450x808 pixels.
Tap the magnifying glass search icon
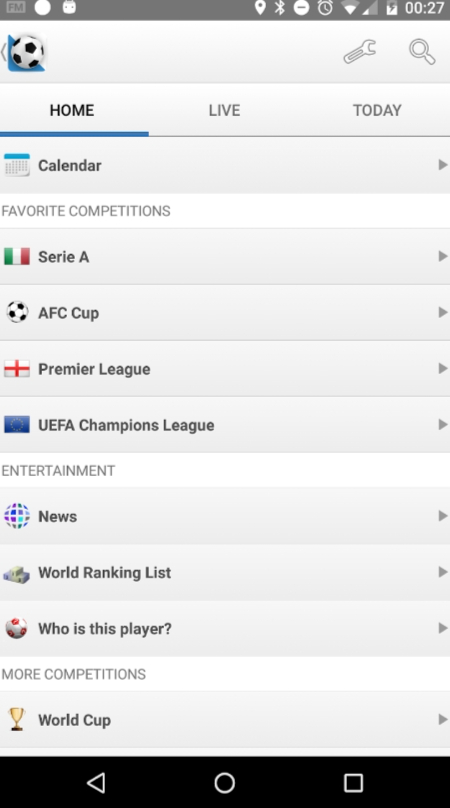(x=422, y=52)
